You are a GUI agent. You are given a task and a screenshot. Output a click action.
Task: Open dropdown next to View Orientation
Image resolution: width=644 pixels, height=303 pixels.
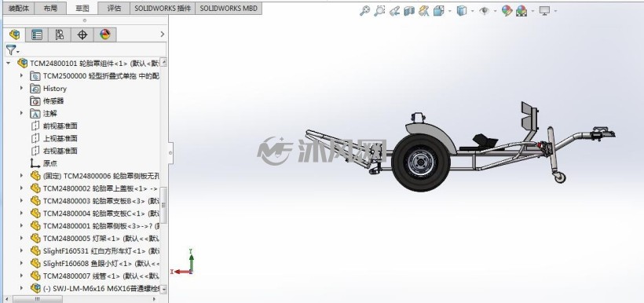450,11
